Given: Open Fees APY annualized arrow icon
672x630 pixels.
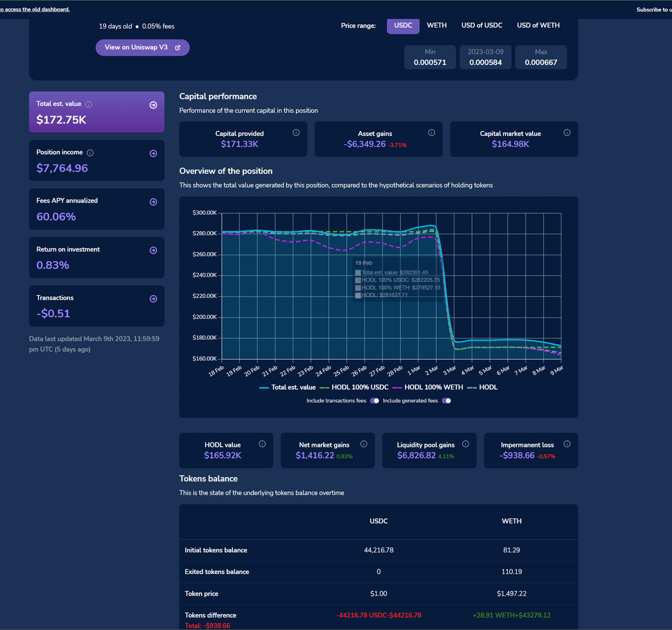Looking at the screenshot, I should (x=153, y=202).
